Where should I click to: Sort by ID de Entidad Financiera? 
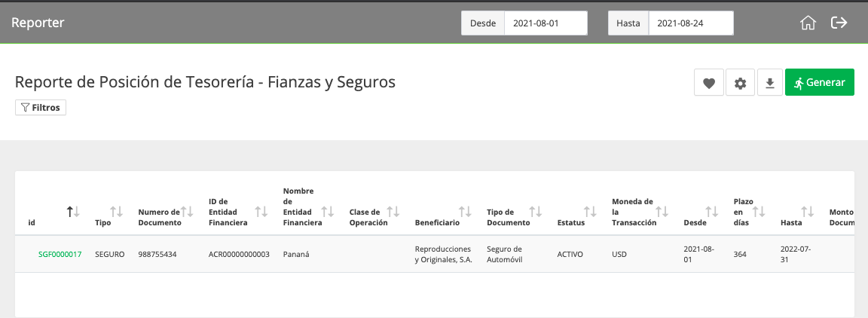(x=261, y=211)
